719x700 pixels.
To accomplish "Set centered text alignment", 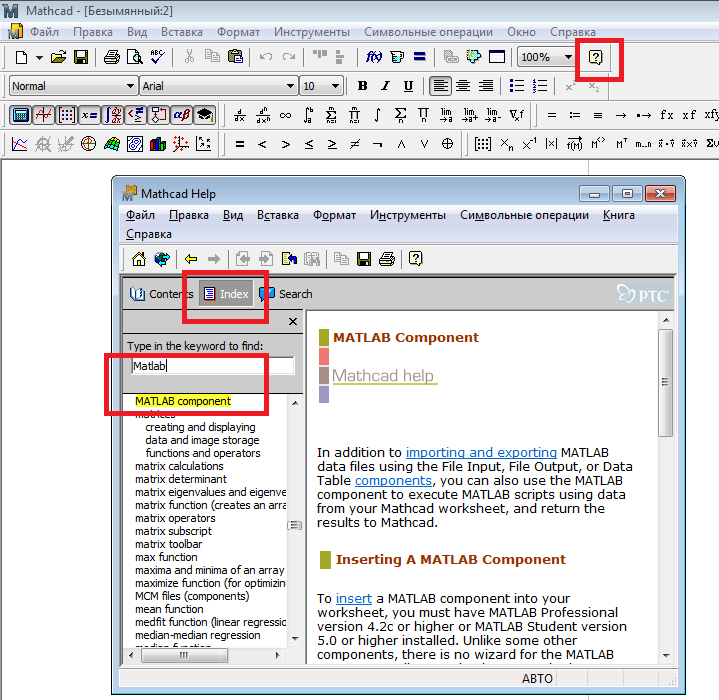I will [463, 86].
